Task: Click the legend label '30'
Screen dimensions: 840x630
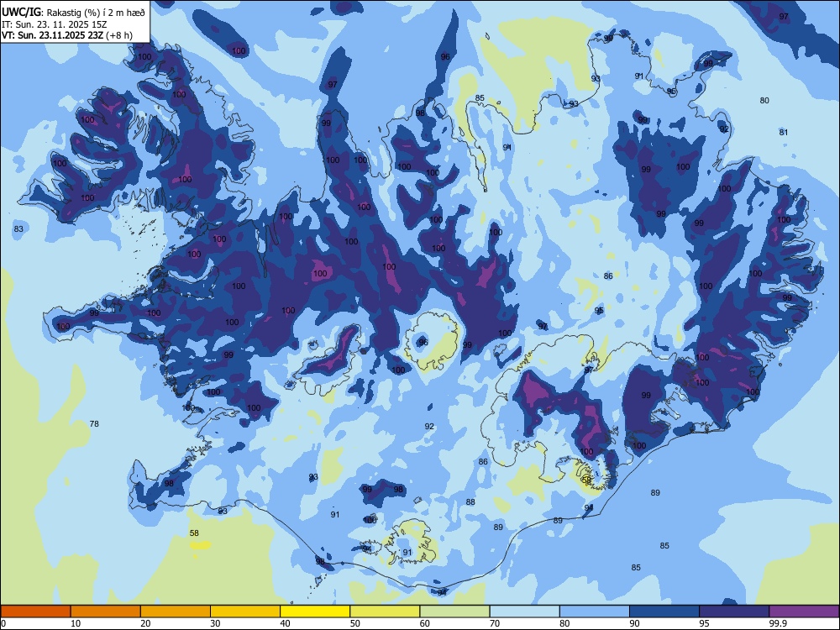Action: [215, 623]
